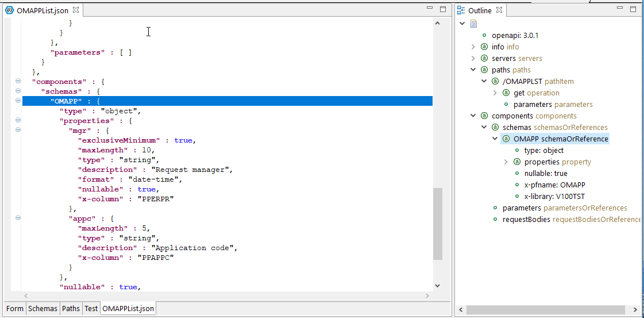Open the Form tab
Screen dimensions: 644x318
coord(15,309)
